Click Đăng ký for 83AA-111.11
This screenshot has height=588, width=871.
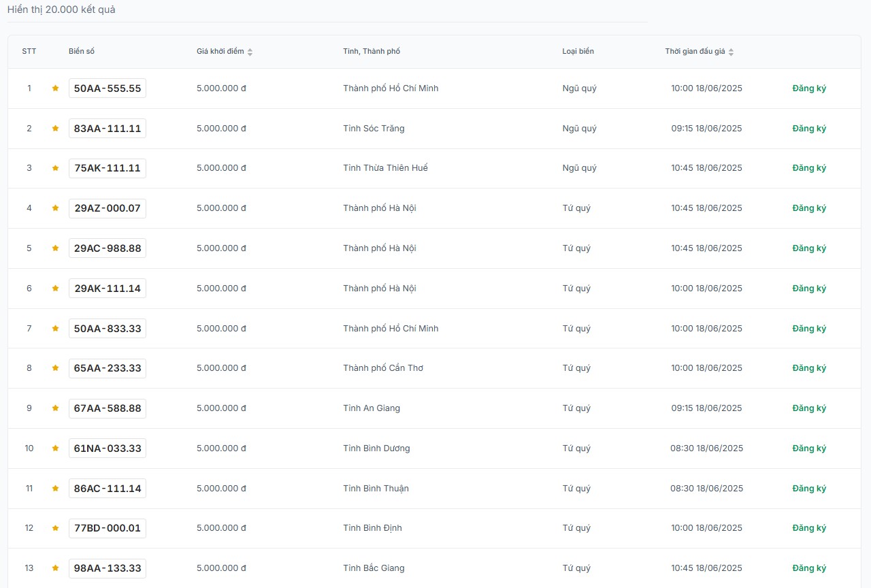[809, 129]
